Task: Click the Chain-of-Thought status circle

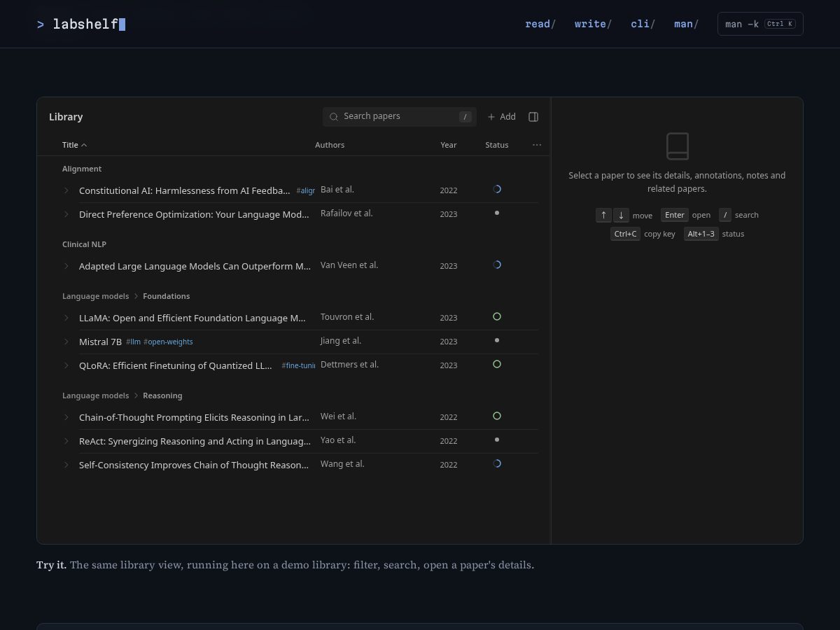Action: [x=497, y=416]
